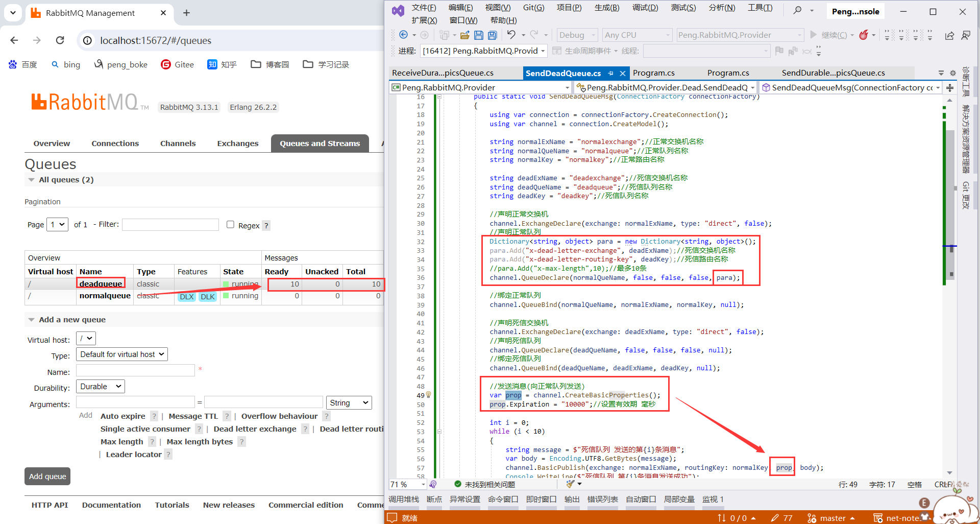Click the hot reload flame icon
Image resolution: width=980 pixels, height=524 pixels.
(864, 35)
